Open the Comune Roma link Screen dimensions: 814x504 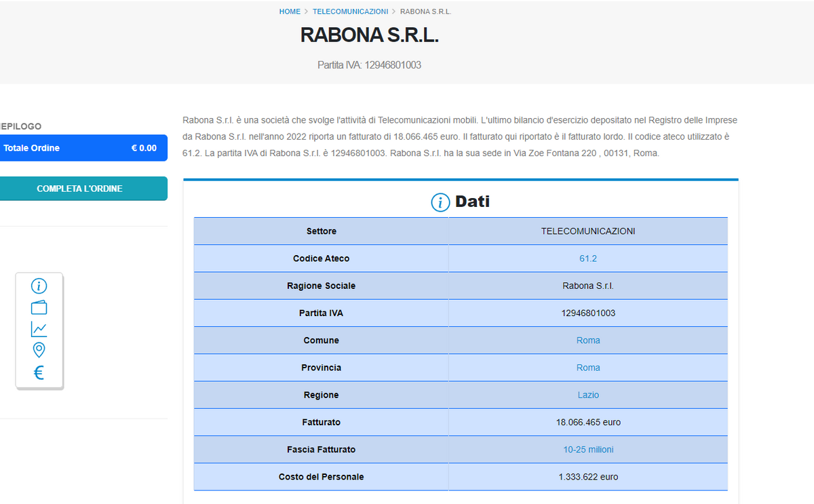[588, 341]
